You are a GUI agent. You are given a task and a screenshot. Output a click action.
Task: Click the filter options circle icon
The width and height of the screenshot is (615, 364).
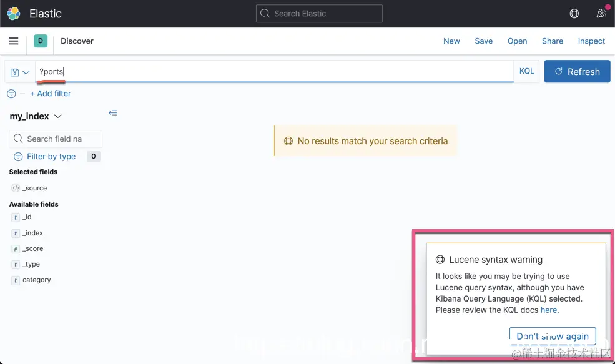11,94
